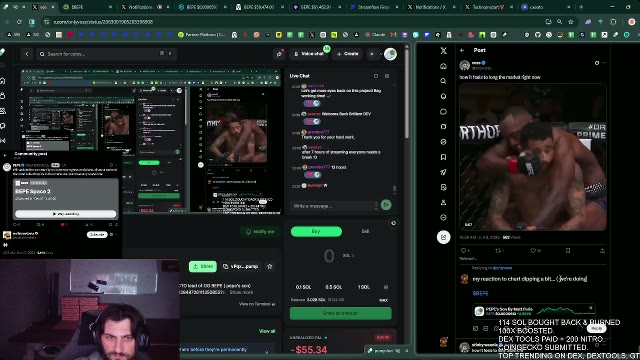Click the white compose post button

pyautogui.click(x=444, y=237)
